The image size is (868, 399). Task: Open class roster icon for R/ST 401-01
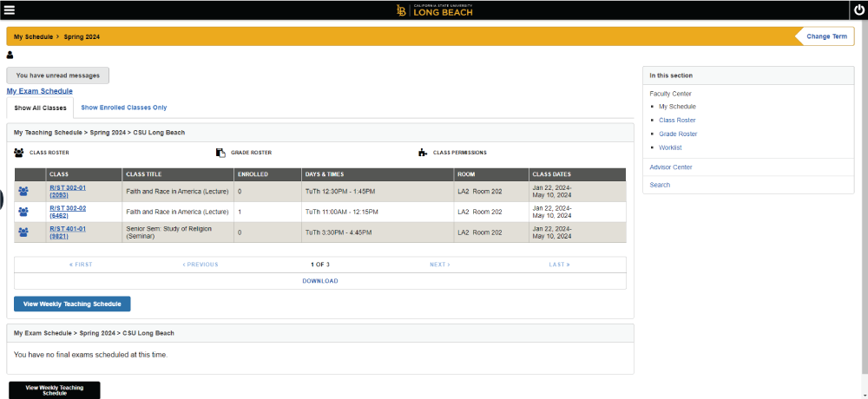point(23,232)
